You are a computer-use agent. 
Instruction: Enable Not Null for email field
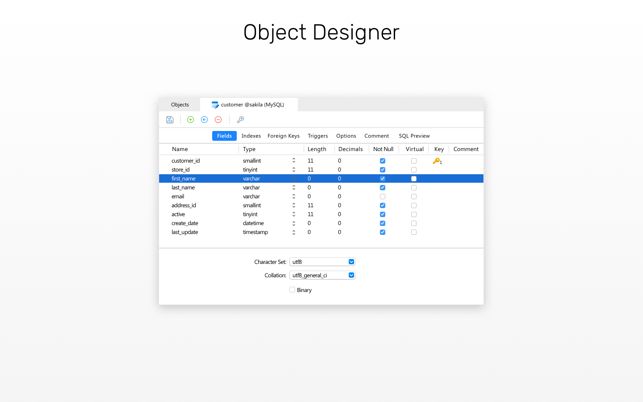(x=383, y=197)
